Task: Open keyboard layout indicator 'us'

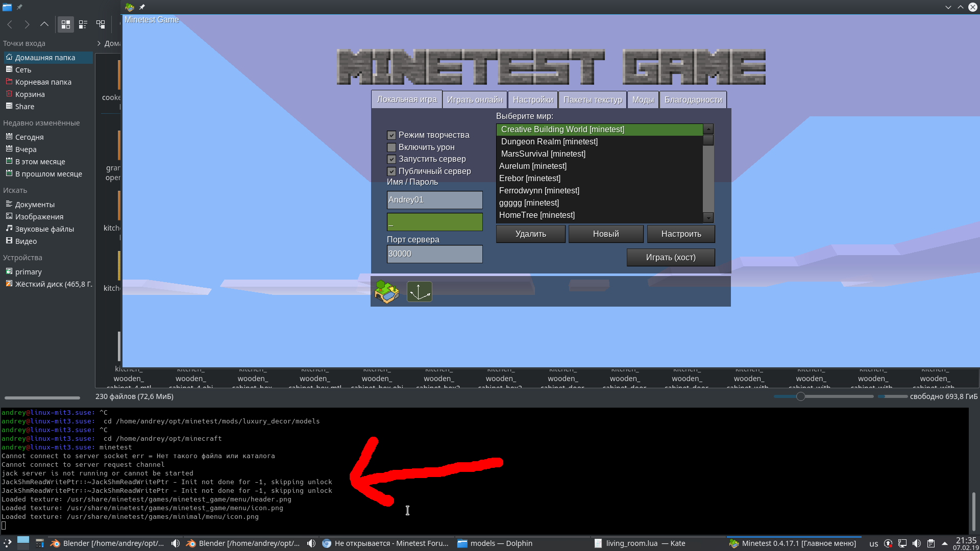Action: [x=874, y=544]
